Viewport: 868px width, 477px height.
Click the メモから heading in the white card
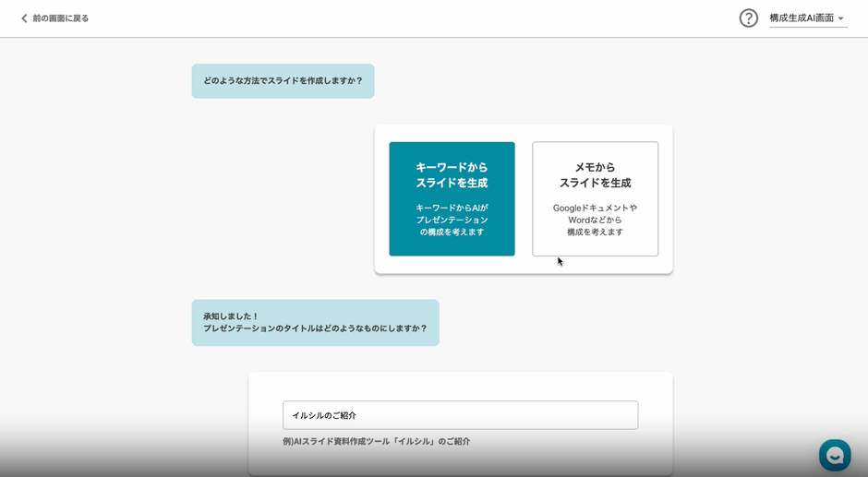coord(595,168)
